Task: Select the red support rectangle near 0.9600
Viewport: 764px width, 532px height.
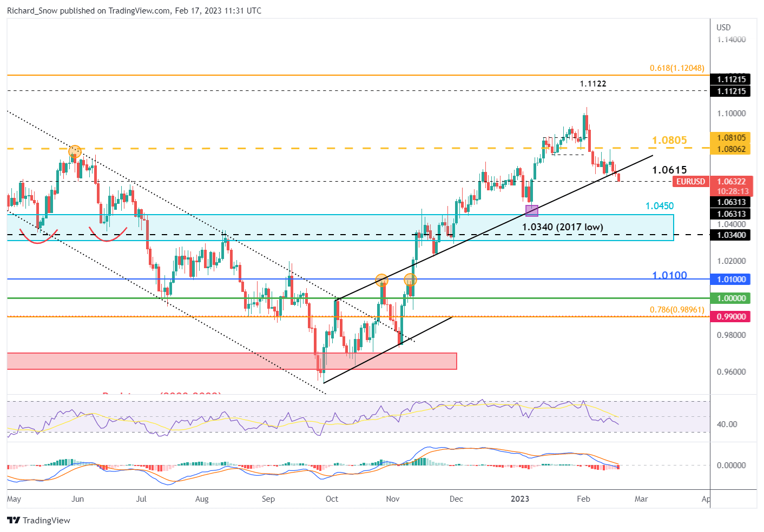Action: click(x=232, y=361)
